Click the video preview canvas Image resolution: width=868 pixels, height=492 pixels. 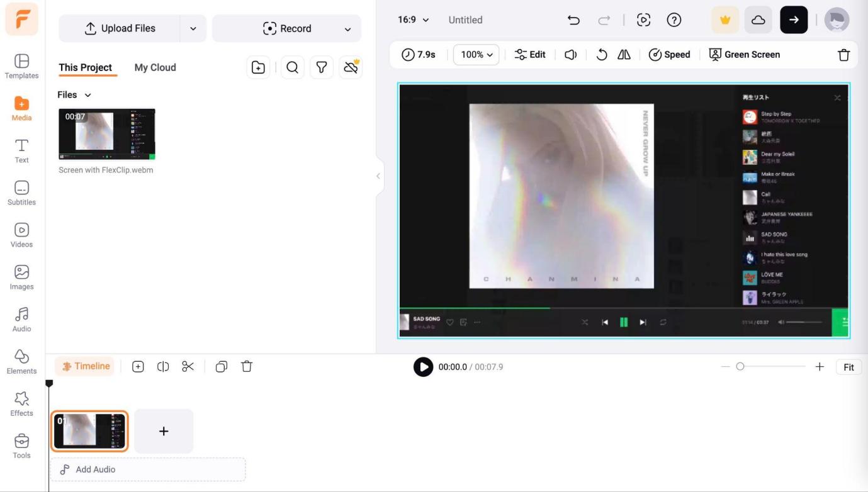624,211
